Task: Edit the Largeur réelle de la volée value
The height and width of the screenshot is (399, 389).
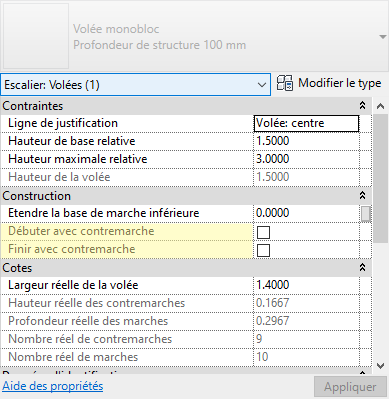Action: 307,285
